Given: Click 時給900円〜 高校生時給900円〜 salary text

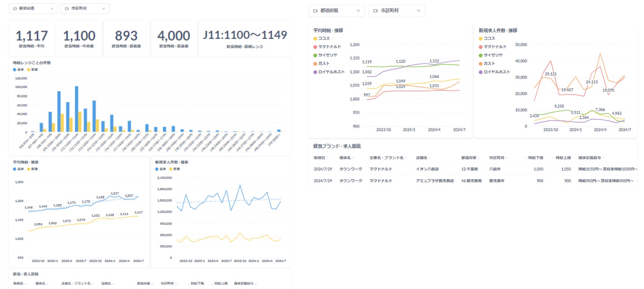Looking at the screenshot, I should [x=606, y=181].
